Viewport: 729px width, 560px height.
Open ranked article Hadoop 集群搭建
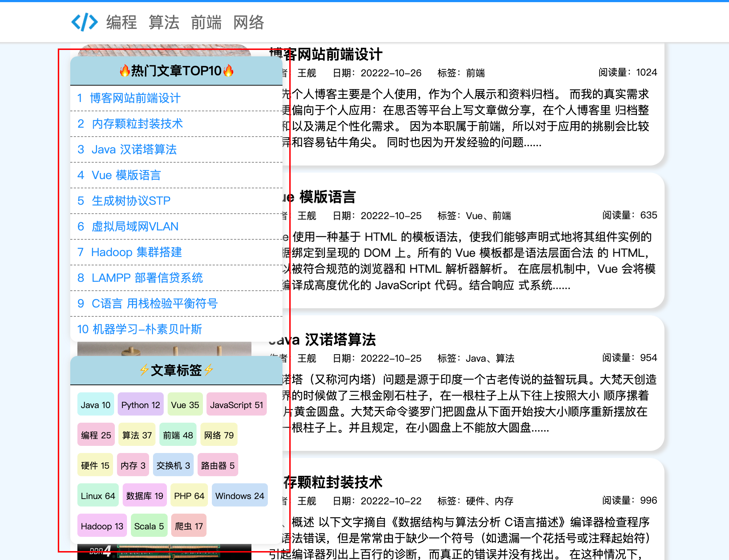pos(136,252)
